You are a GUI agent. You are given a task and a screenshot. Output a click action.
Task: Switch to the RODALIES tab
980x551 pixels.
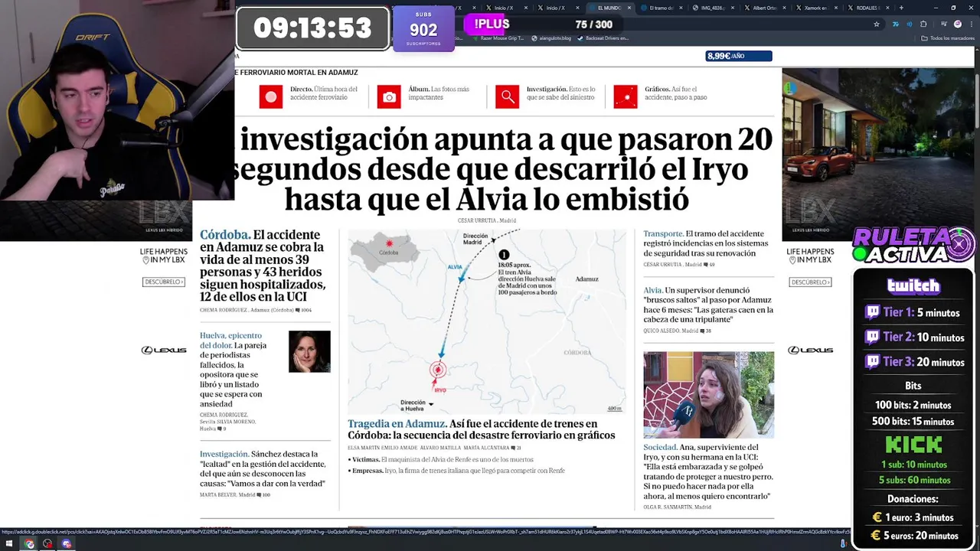(x=867, y=8)
